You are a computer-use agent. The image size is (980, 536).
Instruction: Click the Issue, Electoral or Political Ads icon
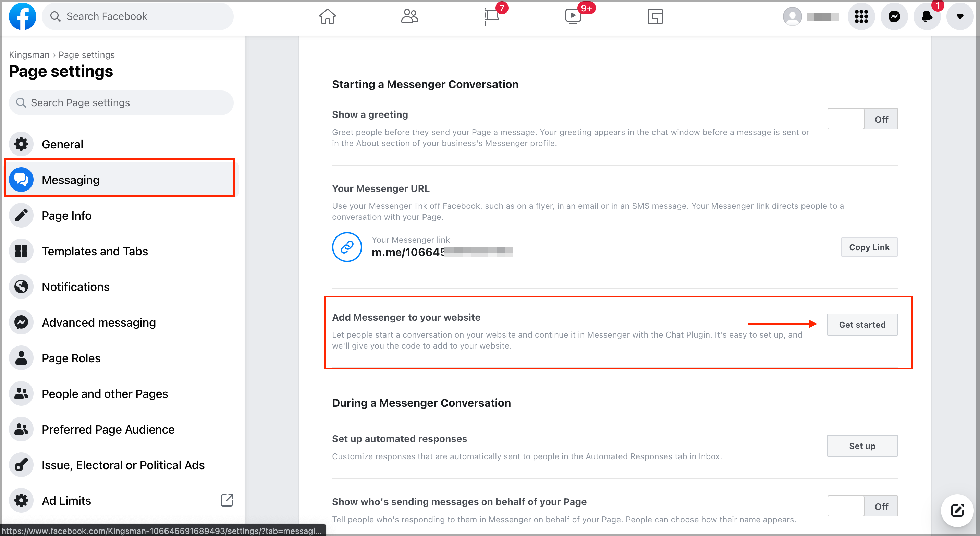pos(21,465)
